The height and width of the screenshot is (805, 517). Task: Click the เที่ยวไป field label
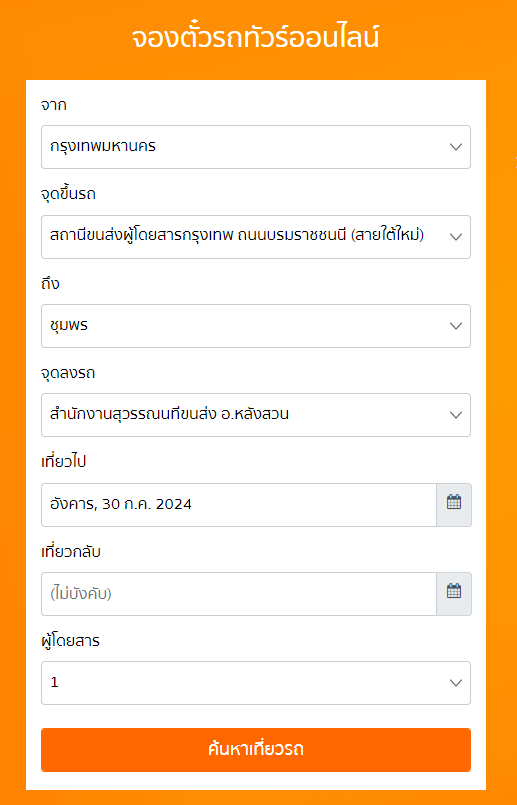coord(64,462)
